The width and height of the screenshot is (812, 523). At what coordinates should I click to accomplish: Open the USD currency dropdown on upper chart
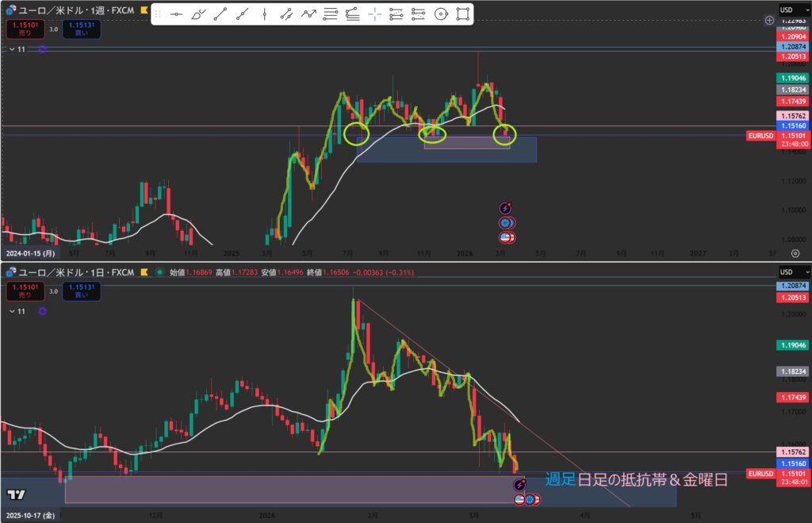(789, 10)
